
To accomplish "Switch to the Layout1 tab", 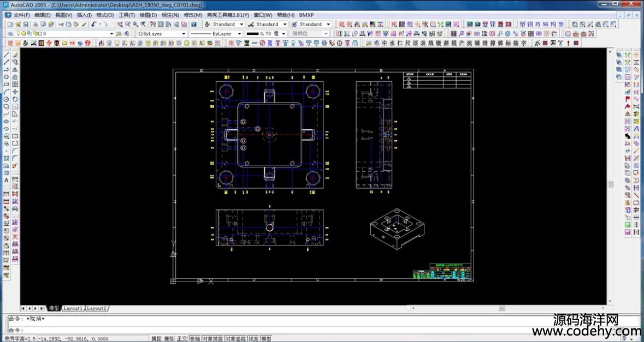I will [x=73, y=308].
